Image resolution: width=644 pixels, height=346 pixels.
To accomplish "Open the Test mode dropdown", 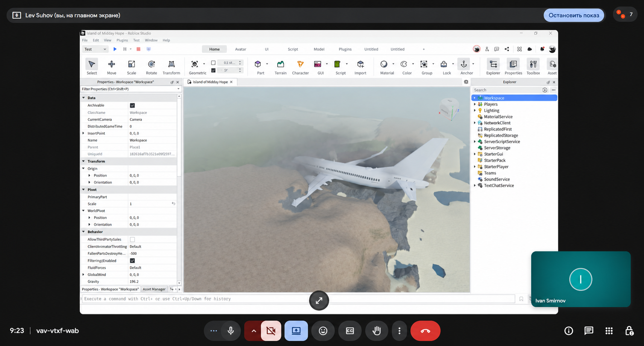I will tap(95, 49).
